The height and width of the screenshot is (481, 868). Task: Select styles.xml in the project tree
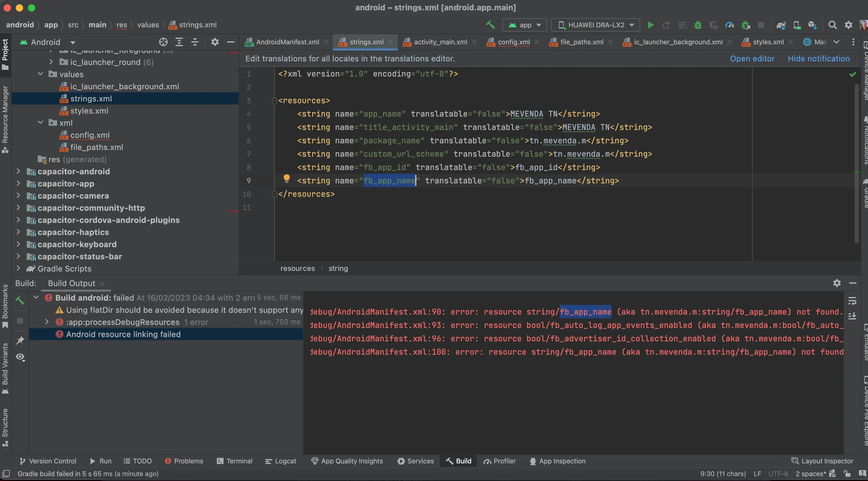pyautogui.click(x=89, y=111)
